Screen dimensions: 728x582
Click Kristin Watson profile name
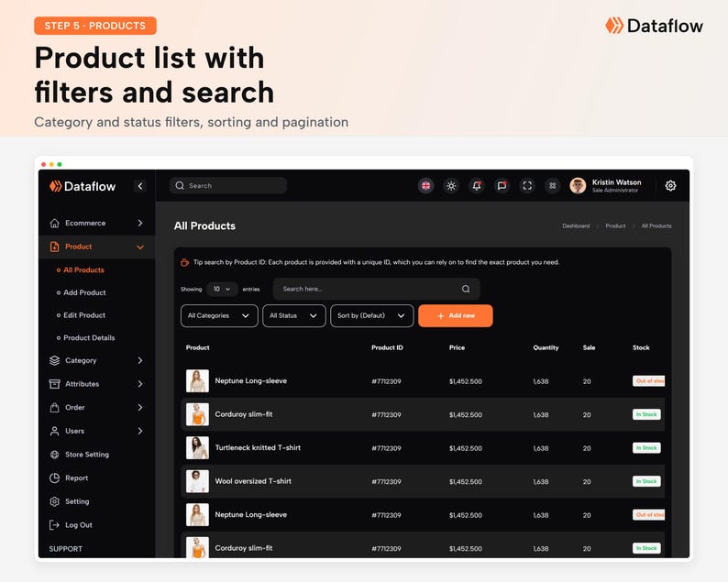click(x=616, y=182)
